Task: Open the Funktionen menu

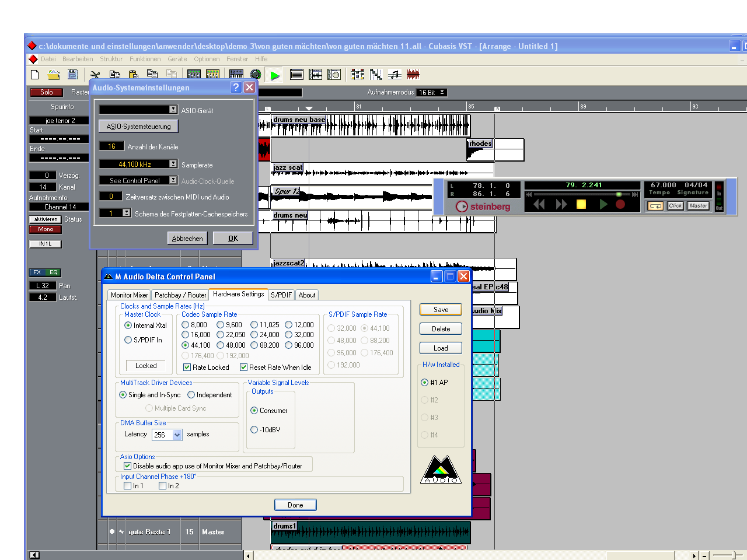Action: pyautogui.click(x=145, y=59)
